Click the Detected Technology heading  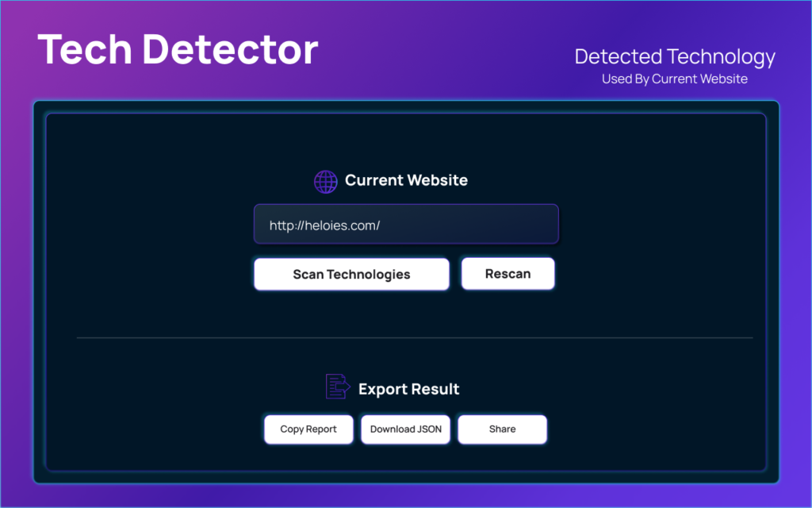click(x=674, y=57)
